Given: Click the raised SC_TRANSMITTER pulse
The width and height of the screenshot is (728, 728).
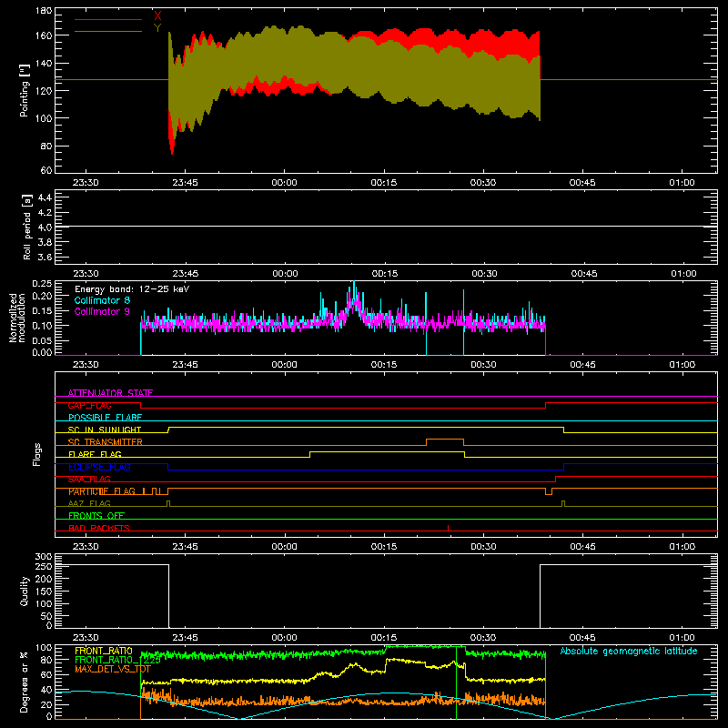Looking at the screenshot, I should coord(445,440).
